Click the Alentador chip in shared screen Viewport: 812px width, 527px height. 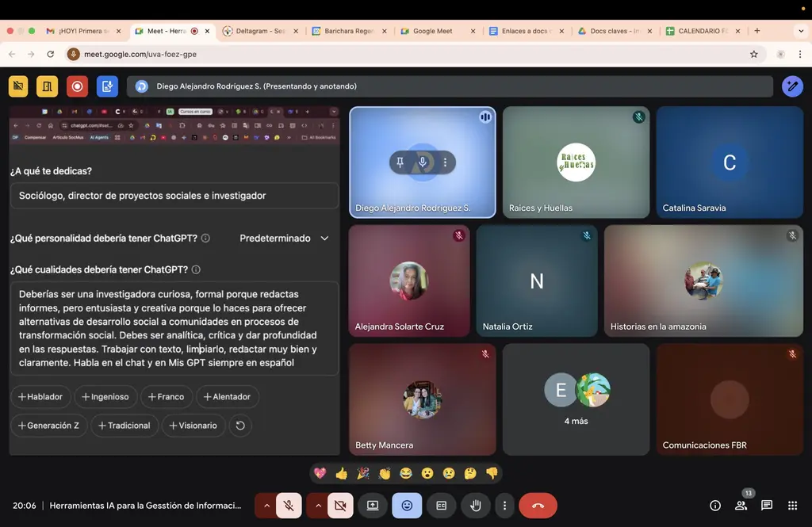pyautogui.click(x=228, y=396)
